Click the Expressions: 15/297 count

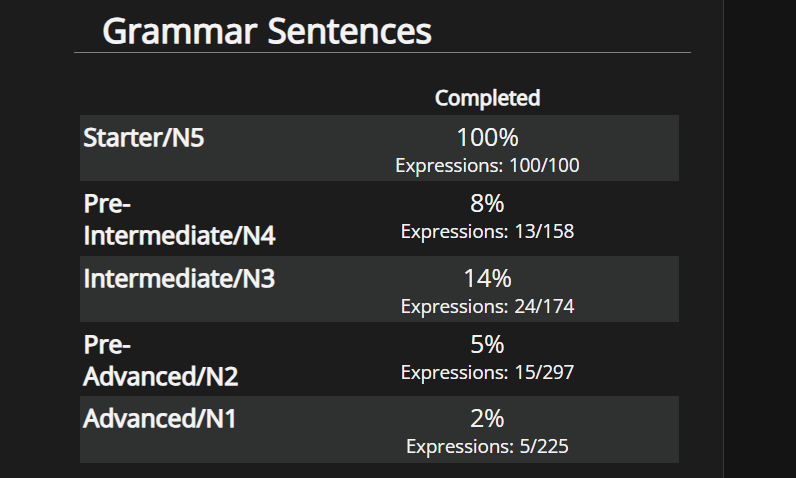487,373
